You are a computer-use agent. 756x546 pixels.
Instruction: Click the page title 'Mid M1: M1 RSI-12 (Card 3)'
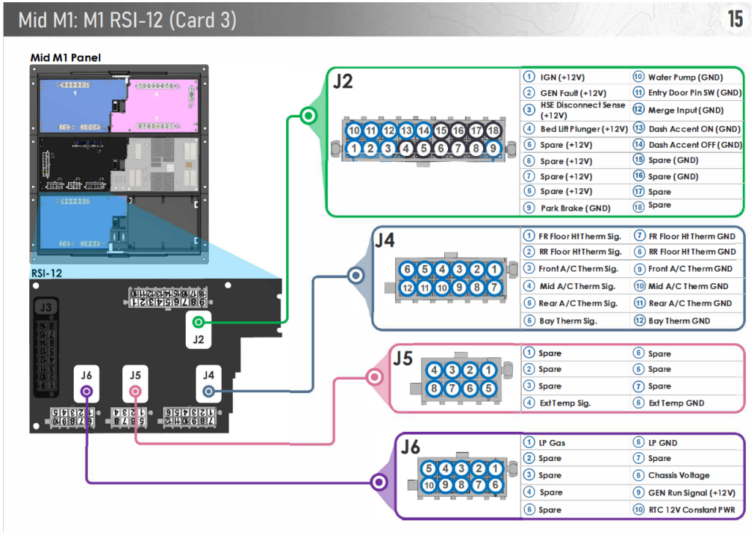point(127,20)
